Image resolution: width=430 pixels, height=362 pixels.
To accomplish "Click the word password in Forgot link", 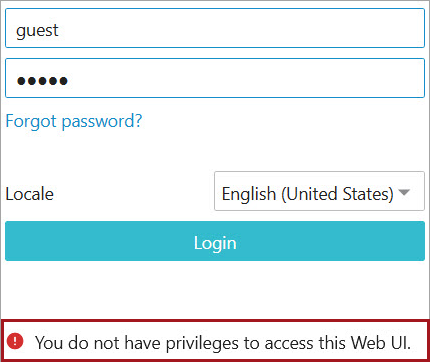I will click(x=99, y=122).
